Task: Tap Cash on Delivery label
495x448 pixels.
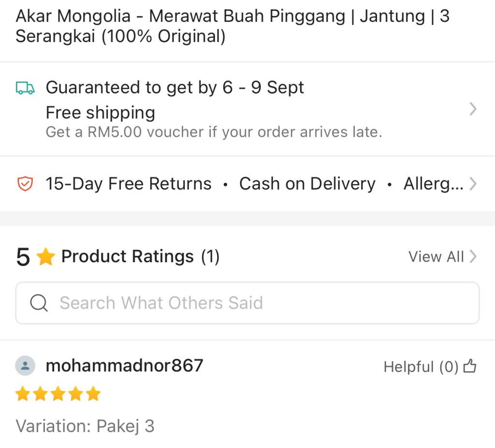Action: pos(307,184)
